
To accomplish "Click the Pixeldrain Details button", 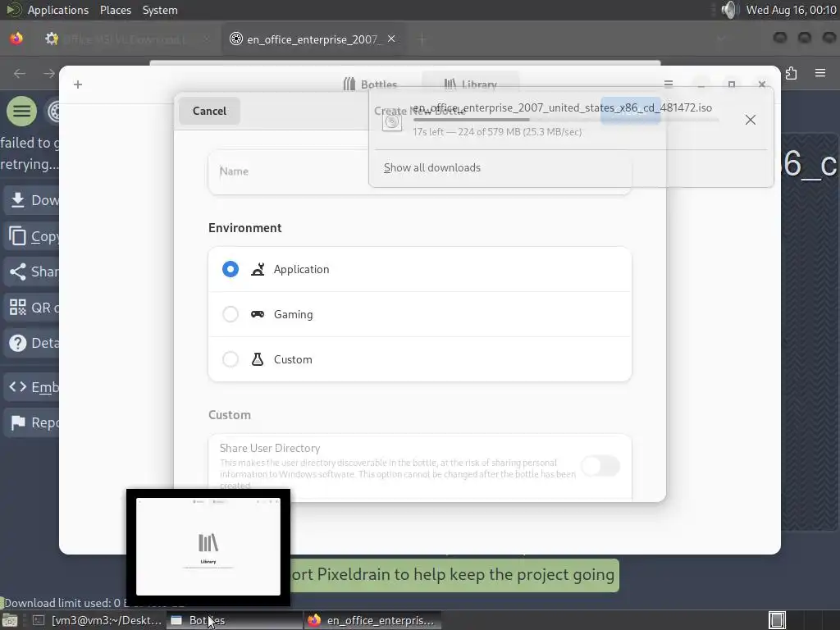I will [32, 343].
